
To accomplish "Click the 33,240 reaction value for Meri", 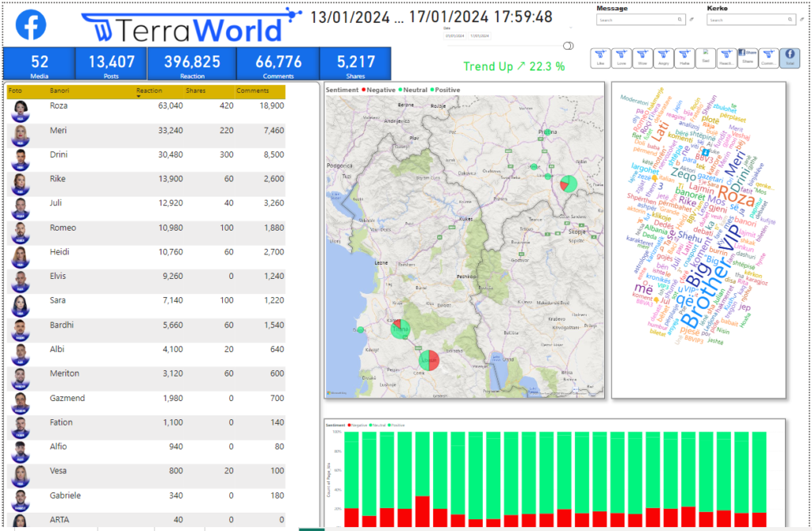I will coord(170,131).
